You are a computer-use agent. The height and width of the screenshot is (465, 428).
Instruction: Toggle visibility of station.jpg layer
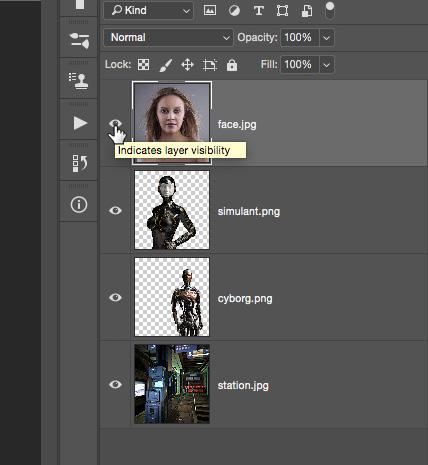tap(115, 384)
